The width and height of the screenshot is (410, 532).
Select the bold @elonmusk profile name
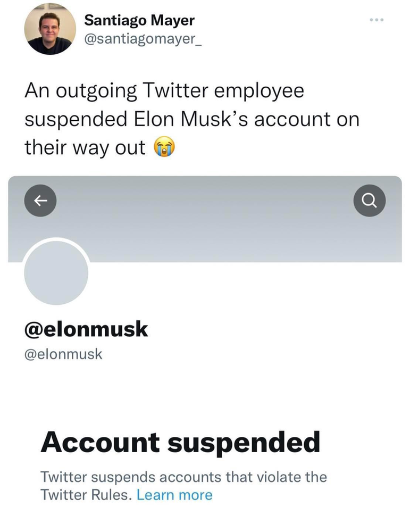[86, 329]
